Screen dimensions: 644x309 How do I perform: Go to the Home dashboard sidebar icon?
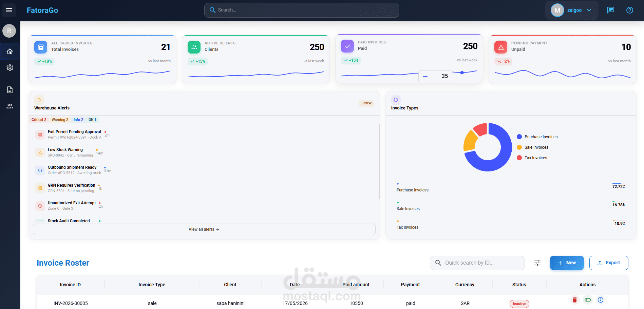coord(10,52)
